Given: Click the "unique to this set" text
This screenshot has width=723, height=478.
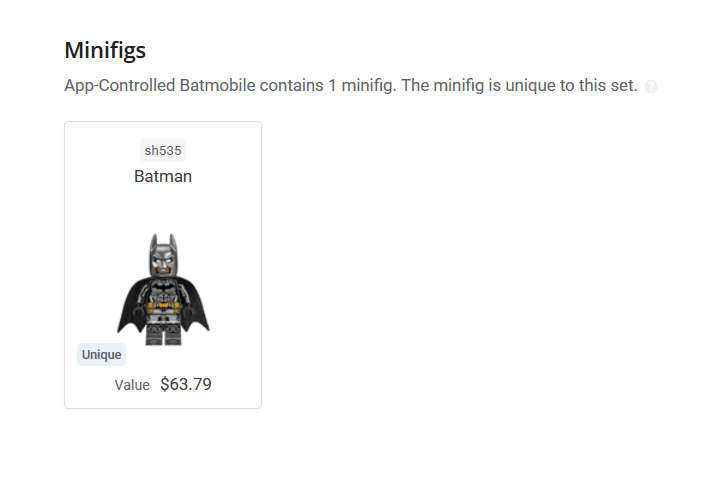Looking at the screenshot, I should coord(571,85).
